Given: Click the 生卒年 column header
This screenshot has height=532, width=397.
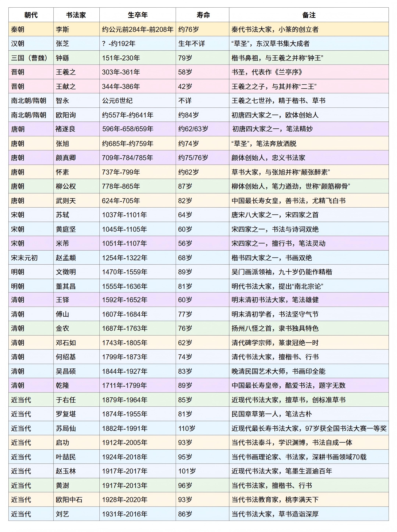Looking at the screenshot, I should click(137, 15).
